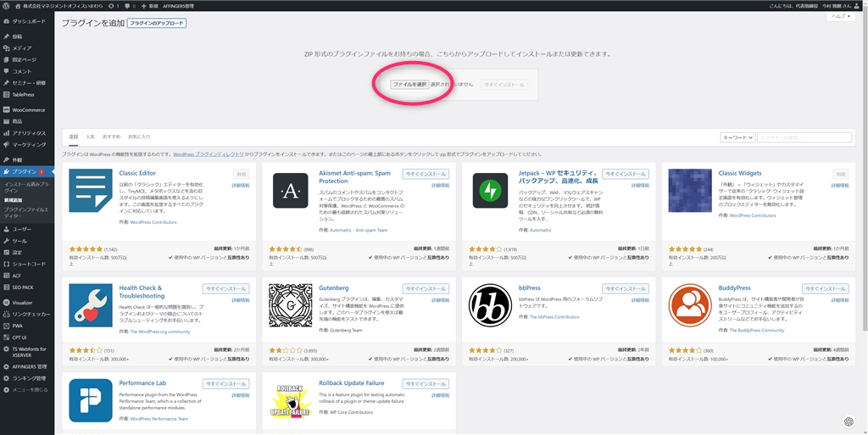Select インストール済みプラグイン submenu
This screenshot has height=435, width=868.
[x=27, y=187]
